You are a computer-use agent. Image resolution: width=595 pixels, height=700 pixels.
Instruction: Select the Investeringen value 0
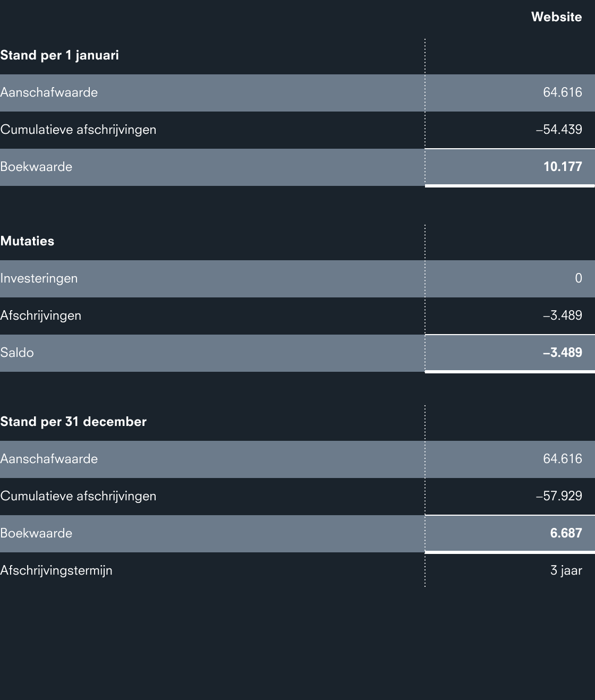pos(579,278)
